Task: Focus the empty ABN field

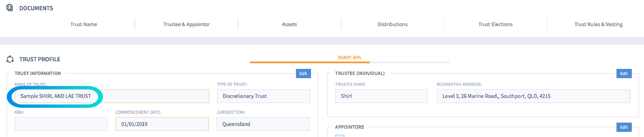Action: (61, 124)
